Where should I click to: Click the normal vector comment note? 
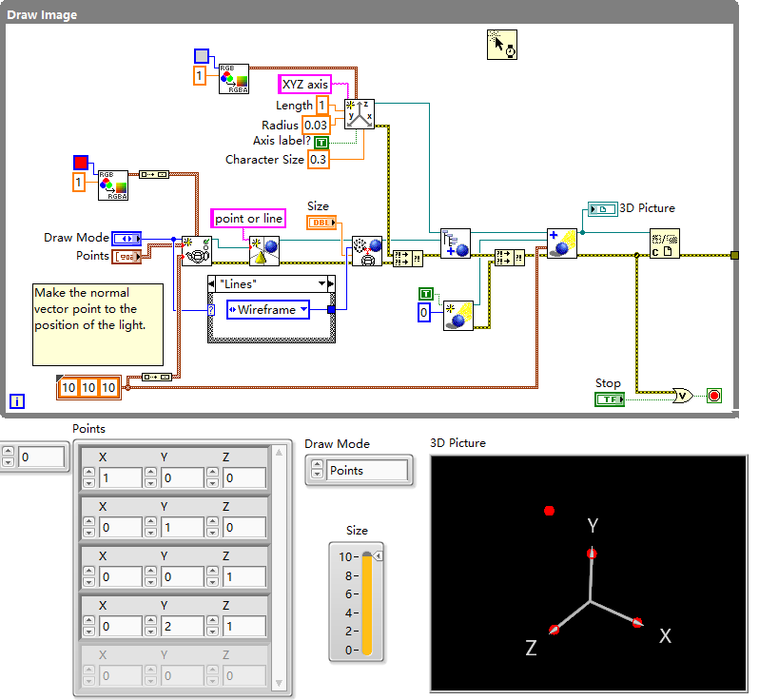(98, 324)
